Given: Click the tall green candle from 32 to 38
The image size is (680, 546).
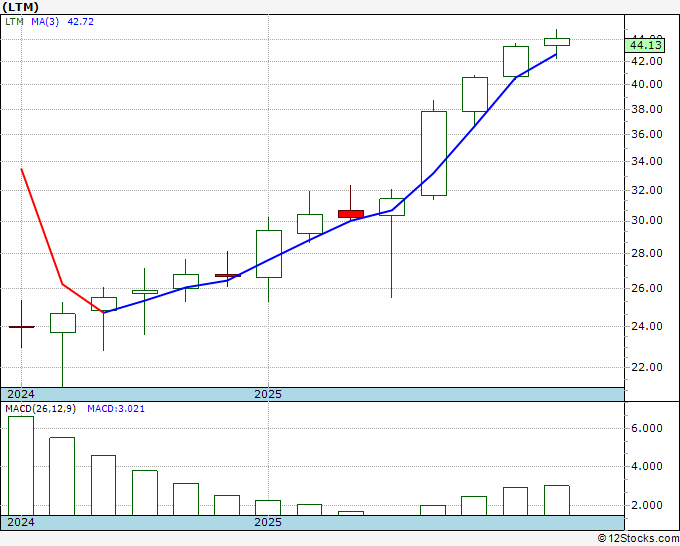Looking at the screenshot, I should point(434,154).
